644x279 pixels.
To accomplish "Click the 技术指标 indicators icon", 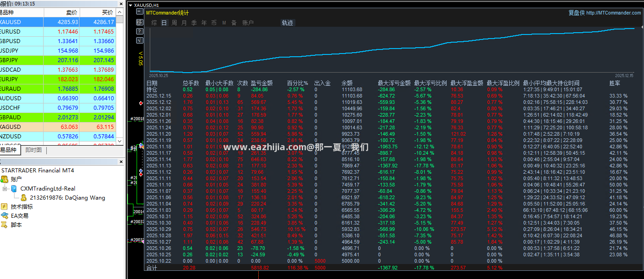I will pyautogui.click(x=5, y=206).
